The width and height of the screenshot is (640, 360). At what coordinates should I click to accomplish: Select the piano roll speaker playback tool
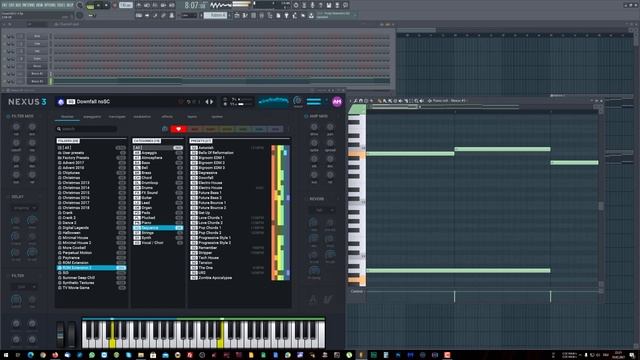(422, 100)
